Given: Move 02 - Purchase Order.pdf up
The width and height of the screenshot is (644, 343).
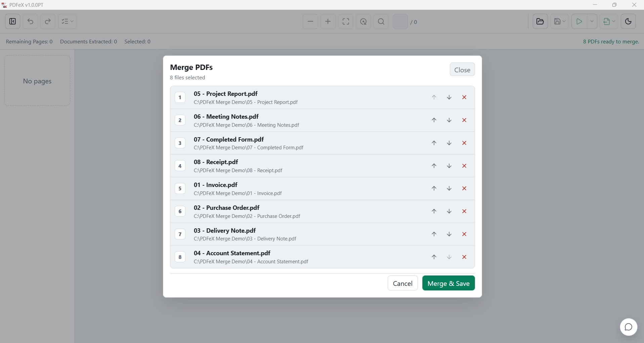Looking at the screenshot, I should [434, 211].
